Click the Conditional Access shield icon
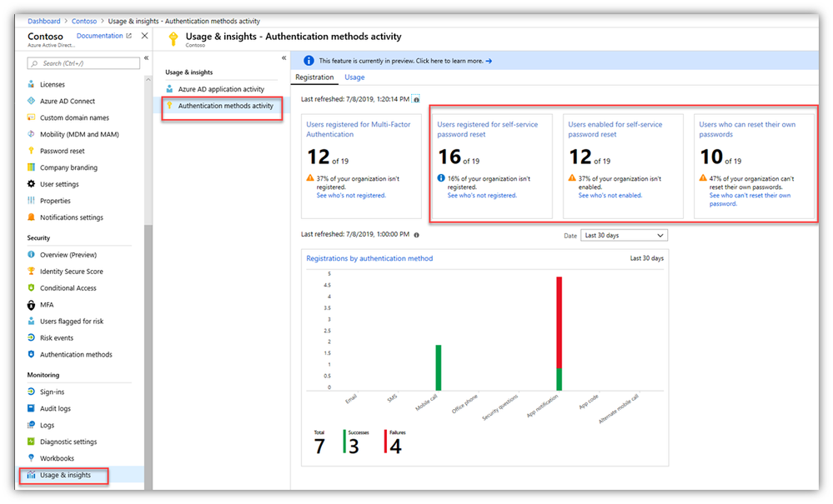The image size is (833, 504). (31, 287)
